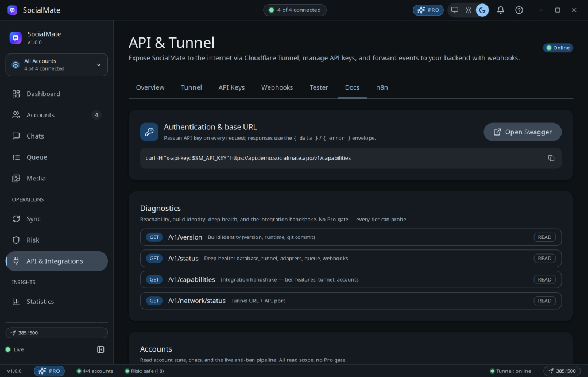Click status bar 385/500 quota pill
This screenshot has height=377, width=588.
pos(562,371)
